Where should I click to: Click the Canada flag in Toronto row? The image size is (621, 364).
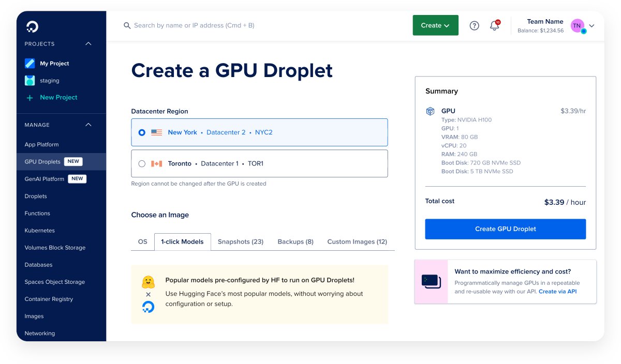point(156,163)
